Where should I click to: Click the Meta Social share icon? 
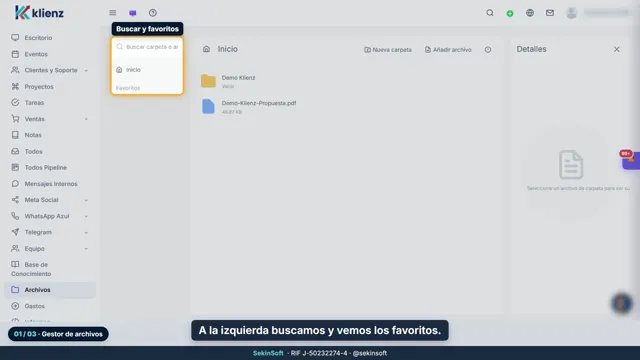(x=15, y=200)
